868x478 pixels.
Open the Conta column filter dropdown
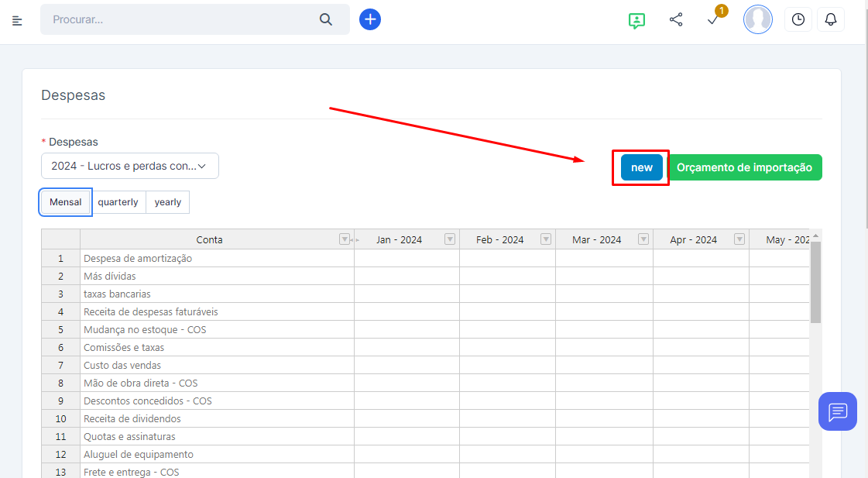345,239
